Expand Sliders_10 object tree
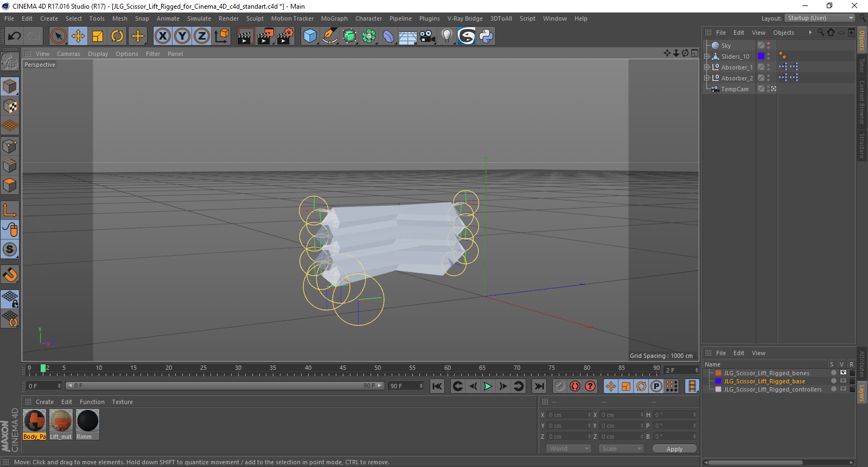This screenshot has width=868, height=467. pyautogui.click(x=707, y=56)
